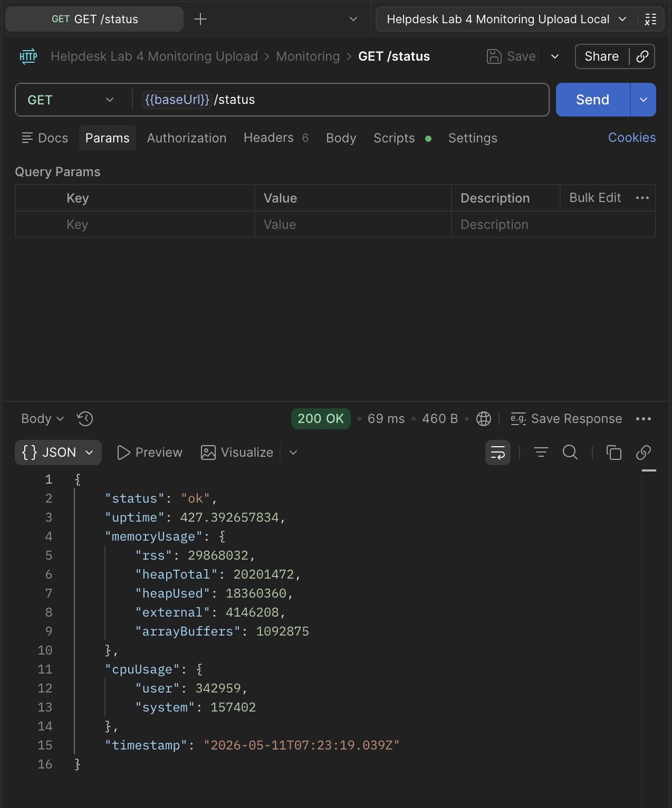Click the HTTP request type icon
Image resolution: width=672 pixels, height=808 pixels.
(28, 56)
